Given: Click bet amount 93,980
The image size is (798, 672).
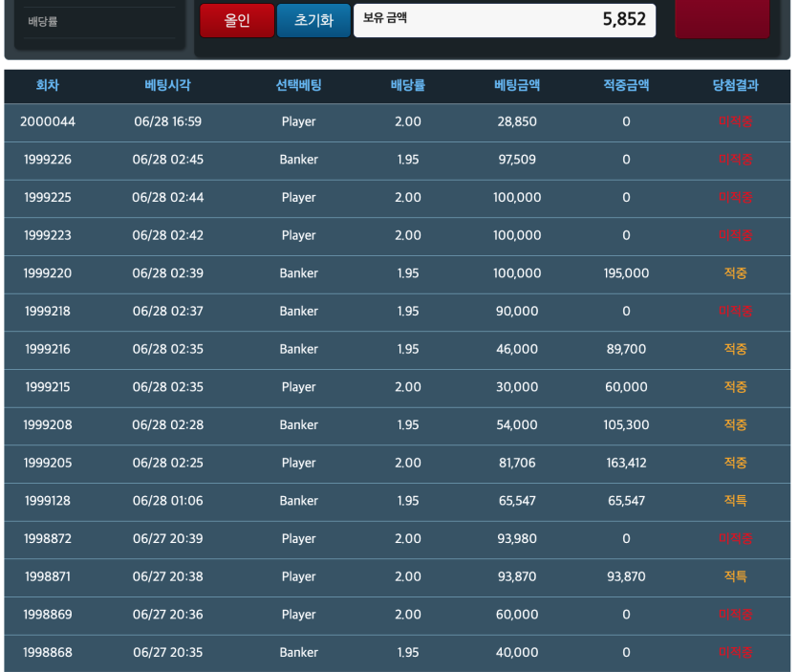Looking at the screenshot, I should point(517,538).
